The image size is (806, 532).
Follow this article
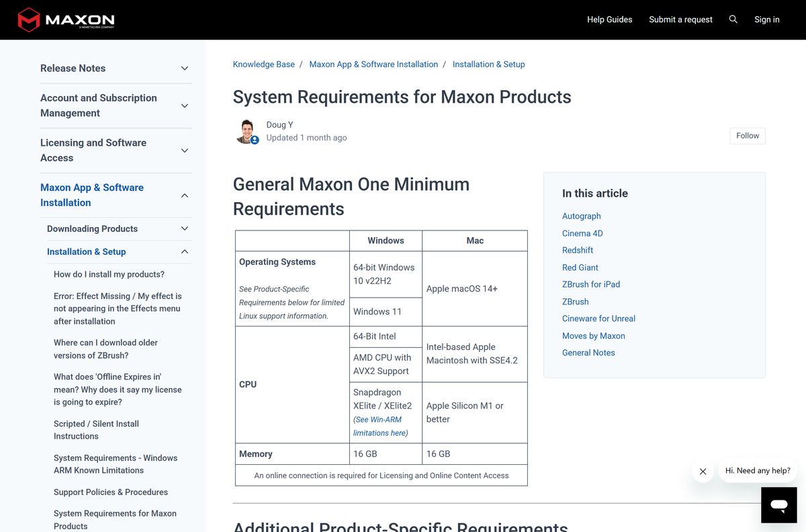(x=748, y=136)
